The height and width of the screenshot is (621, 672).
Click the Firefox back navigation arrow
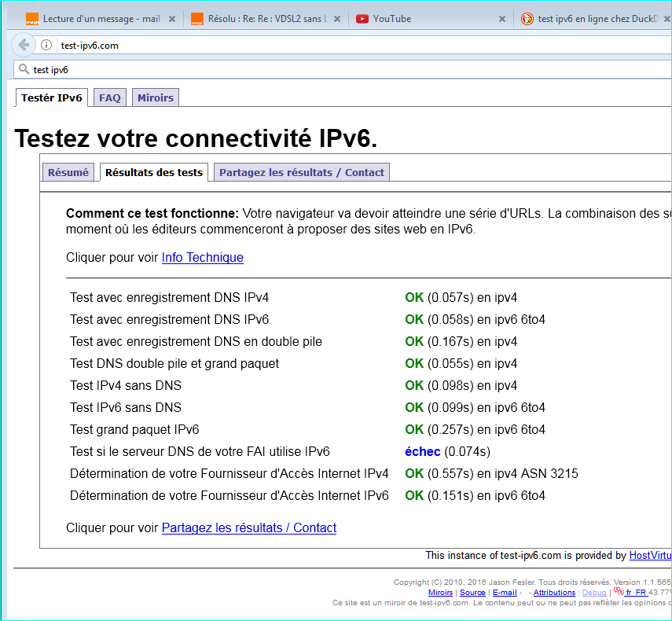coord(23,45)
